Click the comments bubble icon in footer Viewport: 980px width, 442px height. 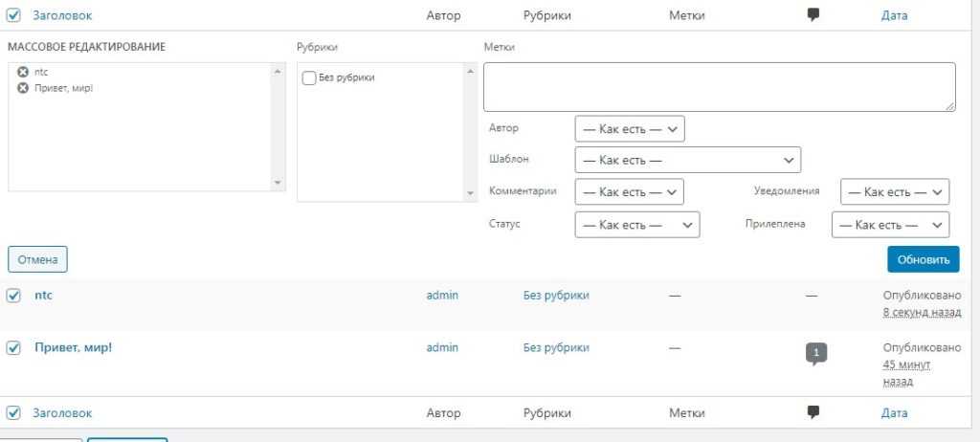[x=813, y=412]
